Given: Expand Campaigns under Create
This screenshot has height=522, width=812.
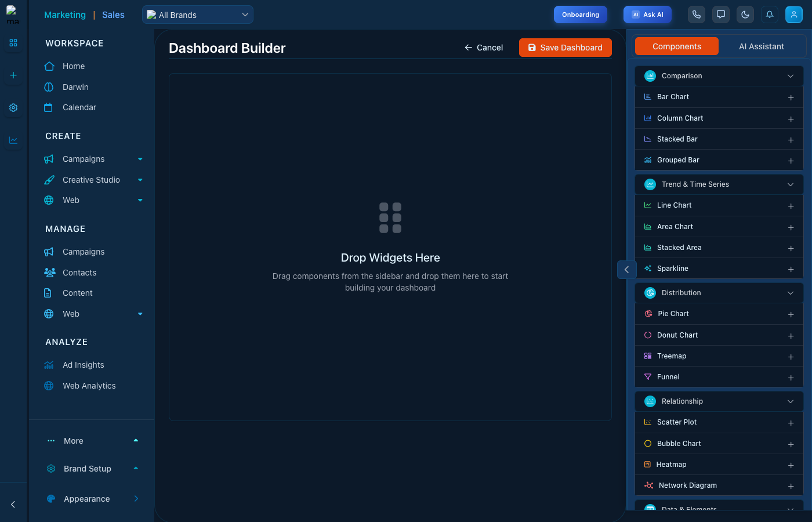Looking at the screenshot, I should click(x=140, y=159).
